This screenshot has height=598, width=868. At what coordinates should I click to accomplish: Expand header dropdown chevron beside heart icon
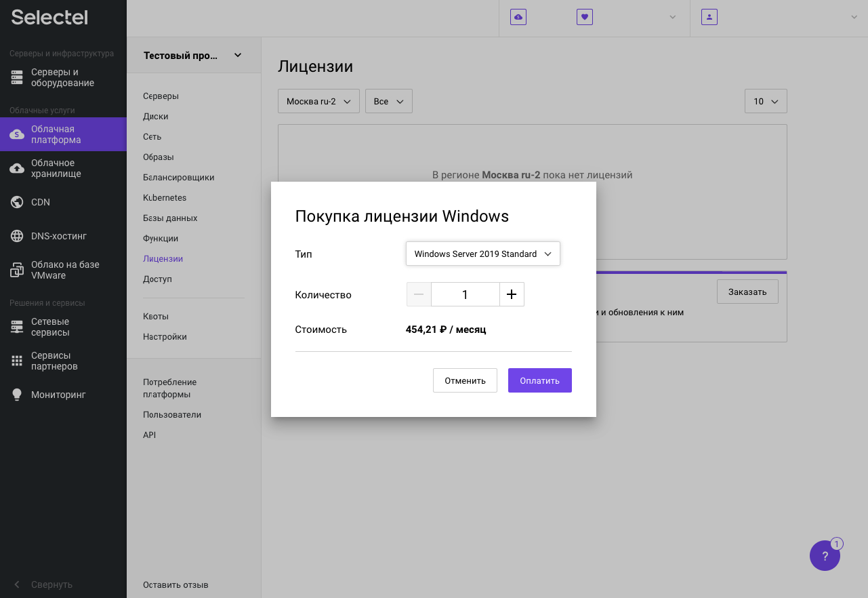click(673, 17)
